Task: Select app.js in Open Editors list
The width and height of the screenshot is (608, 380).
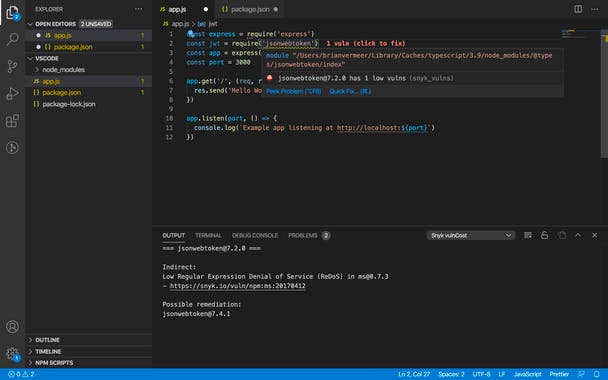Action: [x=89, y=35]
